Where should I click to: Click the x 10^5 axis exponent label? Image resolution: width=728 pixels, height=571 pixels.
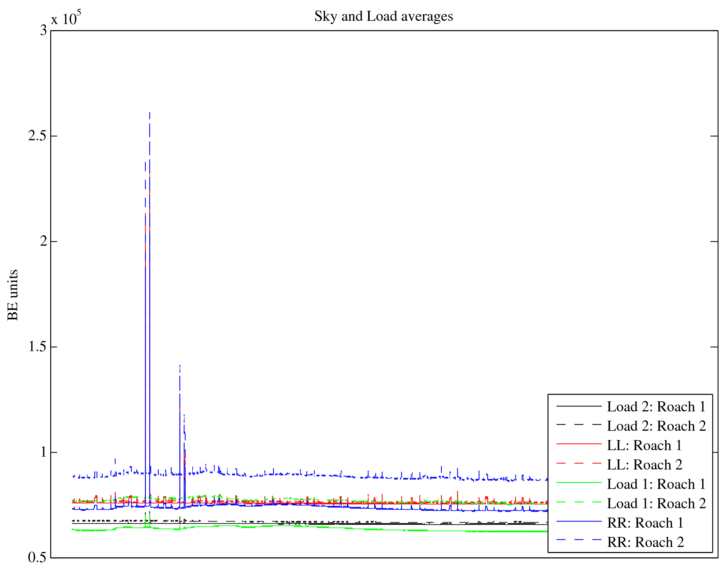click(x=66, y=18)
